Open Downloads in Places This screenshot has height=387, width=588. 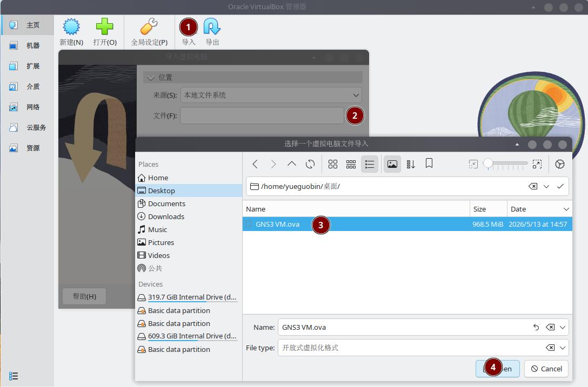tap(189, 216)
